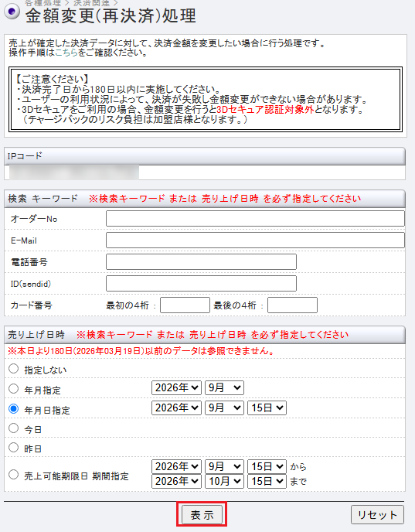Click the 売り上げ日時 section label
The width and height of the screenshot is (415, 532).
[36, 335]
